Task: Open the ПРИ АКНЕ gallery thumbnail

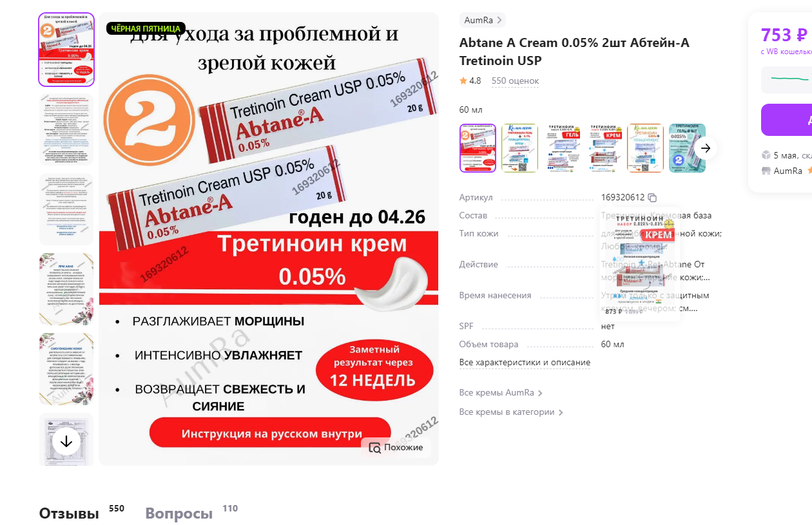Action: [66, 289]
